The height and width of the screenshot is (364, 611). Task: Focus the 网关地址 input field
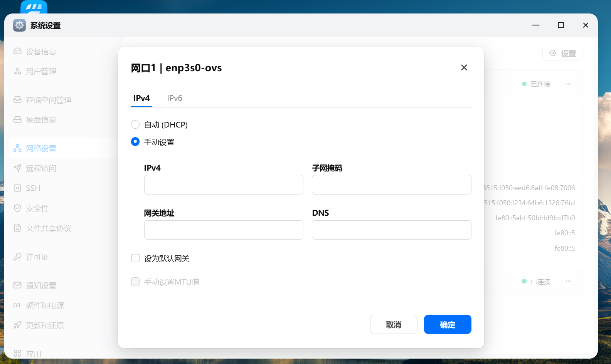coord(224,230)
